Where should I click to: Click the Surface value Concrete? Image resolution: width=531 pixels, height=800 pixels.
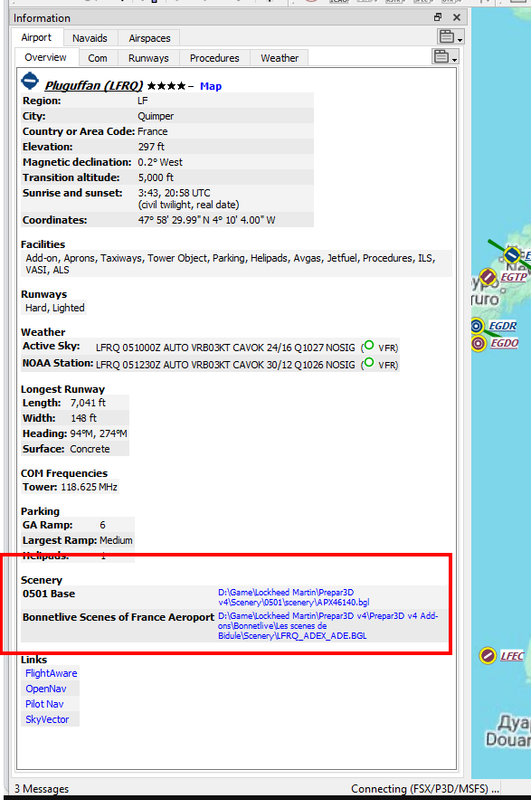tap(90, 449)
